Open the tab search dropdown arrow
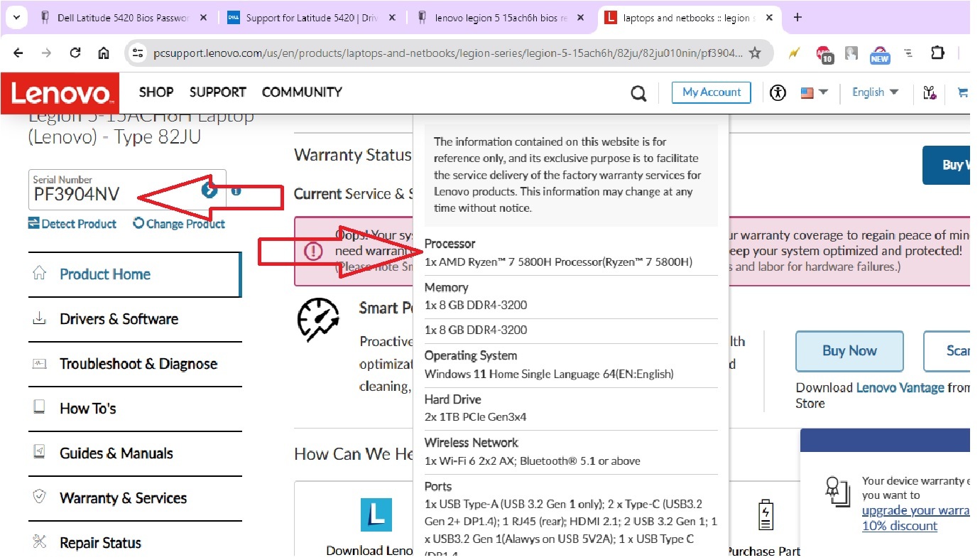The height and width of the screenshot is (560, 980). point(17,17)
